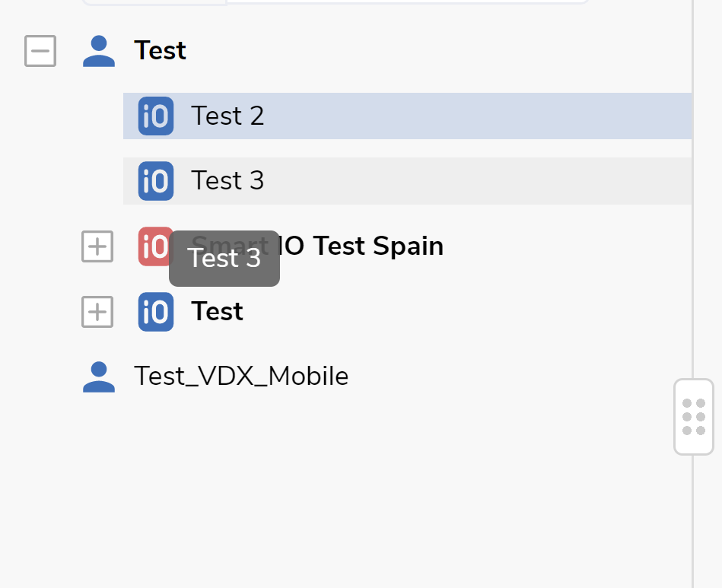Select the Test 2 tree entry label
The height and width of the screenshot is (588, 722).
point(227,116)
